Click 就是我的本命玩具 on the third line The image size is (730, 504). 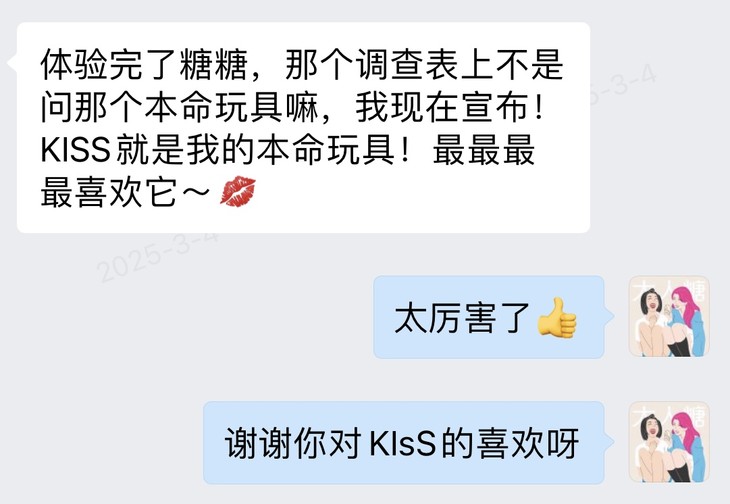pos(255,150)
